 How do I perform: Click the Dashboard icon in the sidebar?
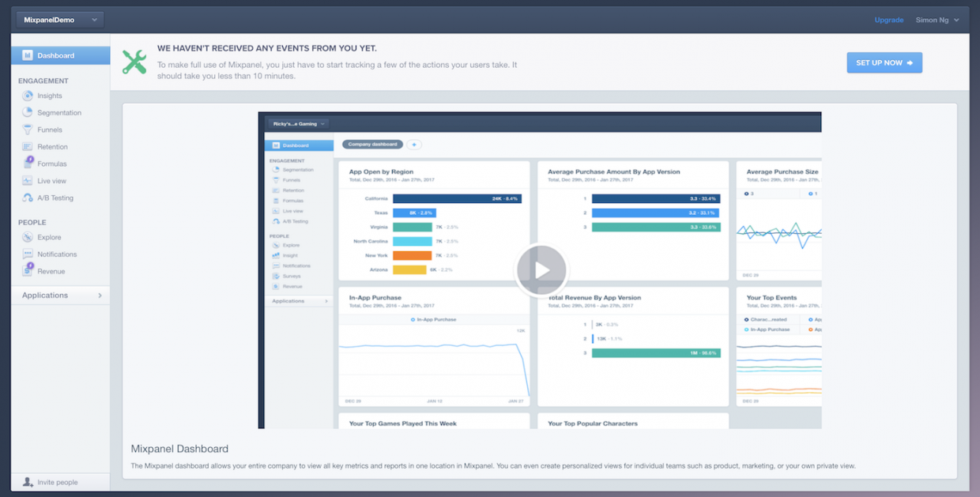pos(28,55)
